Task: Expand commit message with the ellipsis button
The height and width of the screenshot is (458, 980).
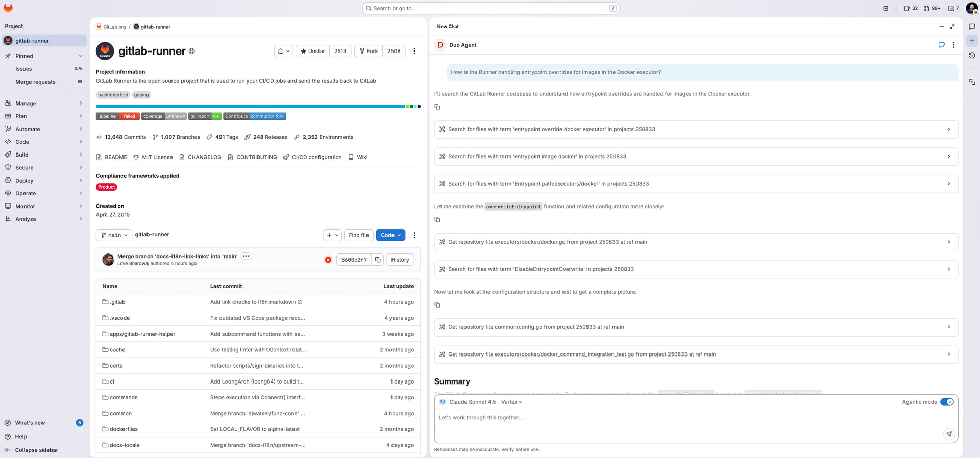Action: pos(246,256)
